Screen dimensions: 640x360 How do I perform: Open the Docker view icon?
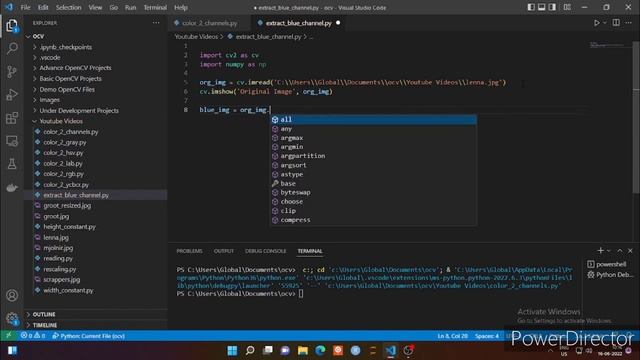[12, 187]
